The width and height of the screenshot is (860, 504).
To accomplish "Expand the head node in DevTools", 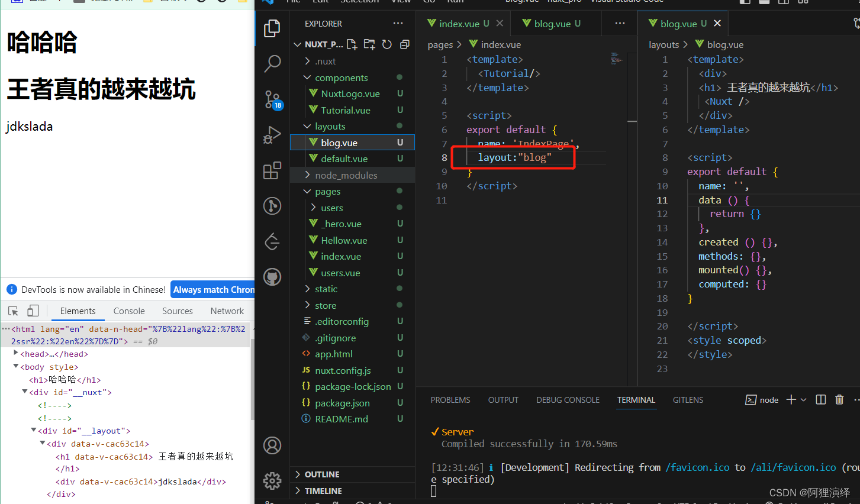I will (x=16, y=353).
